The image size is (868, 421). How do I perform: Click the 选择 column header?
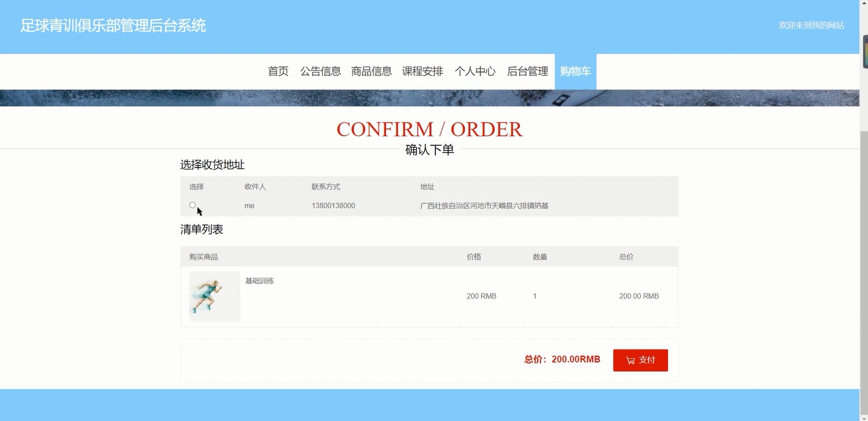click(x=196, y=187)
